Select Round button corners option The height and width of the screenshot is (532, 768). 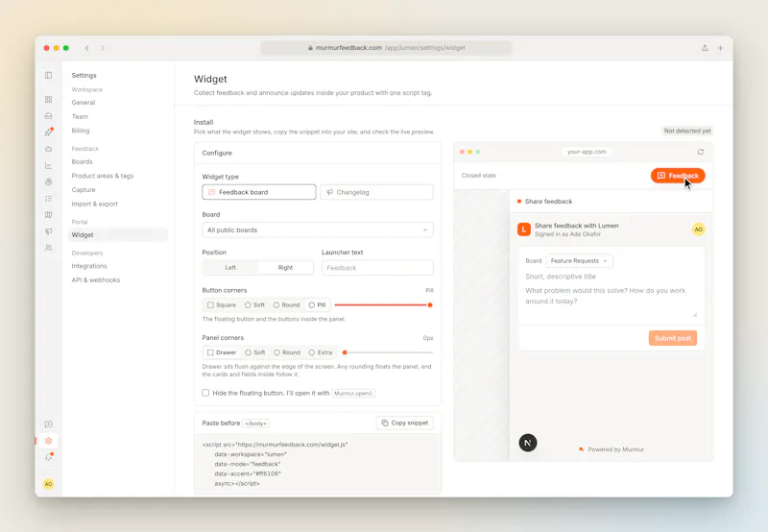[x=286, y=304]
